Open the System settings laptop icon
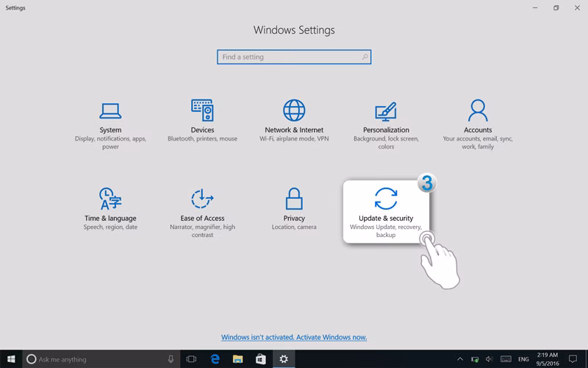The width and height of the screenshot is (588, 368). click(x=110, y=111)
